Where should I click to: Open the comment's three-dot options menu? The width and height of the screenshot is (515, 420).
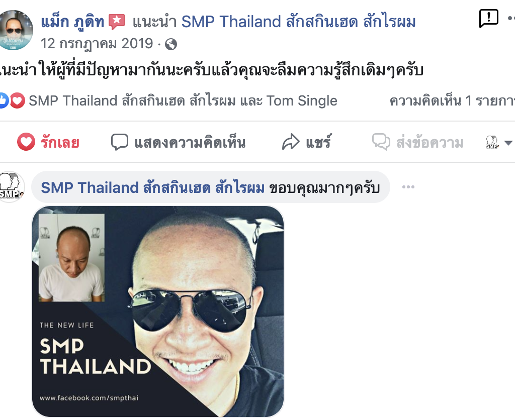pyautogui.click(x=408, y=187)
